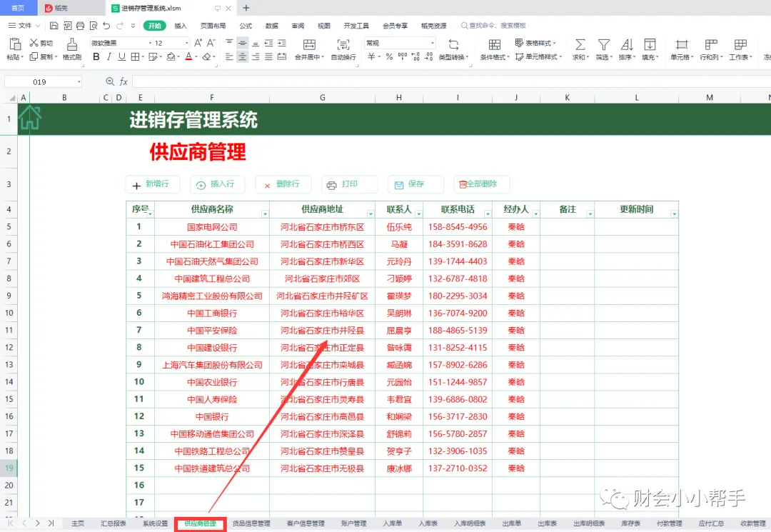Click the Redo arrow icon
Screen dimensions: 771x532
point(120,26)
